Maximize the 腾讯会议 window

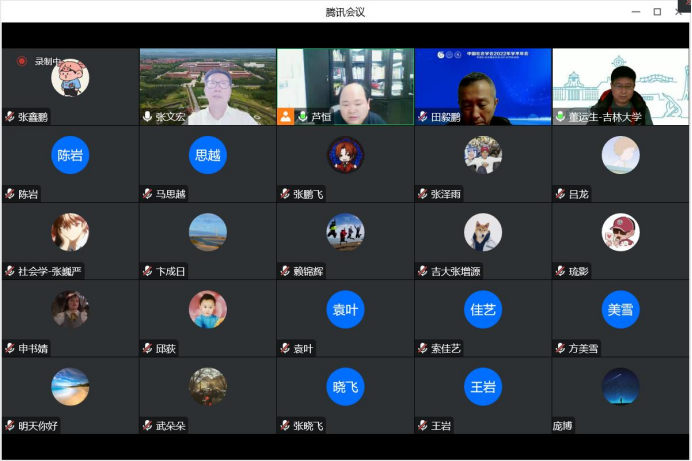click(657, 11)
